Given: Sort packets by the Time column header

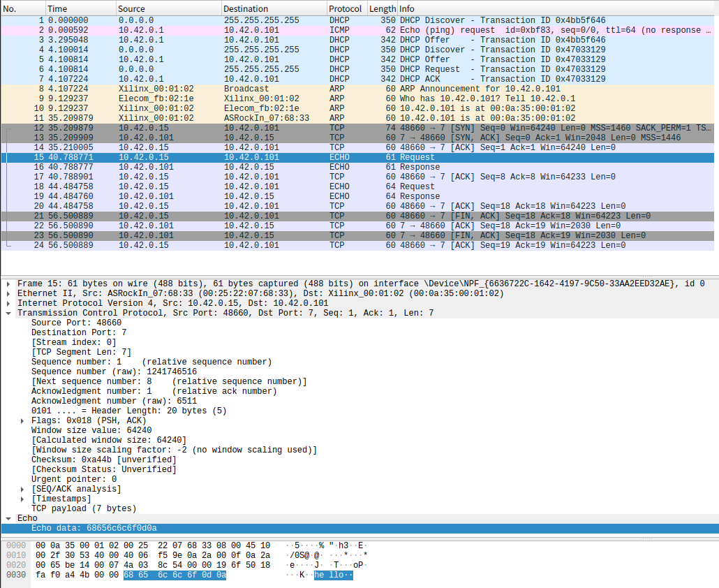Looking at the screenshot, I should [x=81, y=8].
